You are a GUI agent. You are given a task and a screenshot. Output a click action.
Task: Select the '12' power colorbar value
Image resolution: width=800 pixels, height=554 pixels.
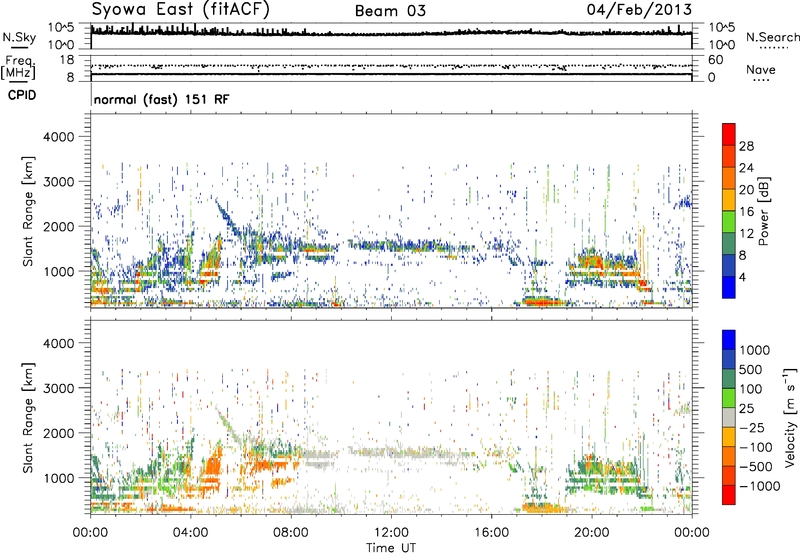tap(746, 234)
